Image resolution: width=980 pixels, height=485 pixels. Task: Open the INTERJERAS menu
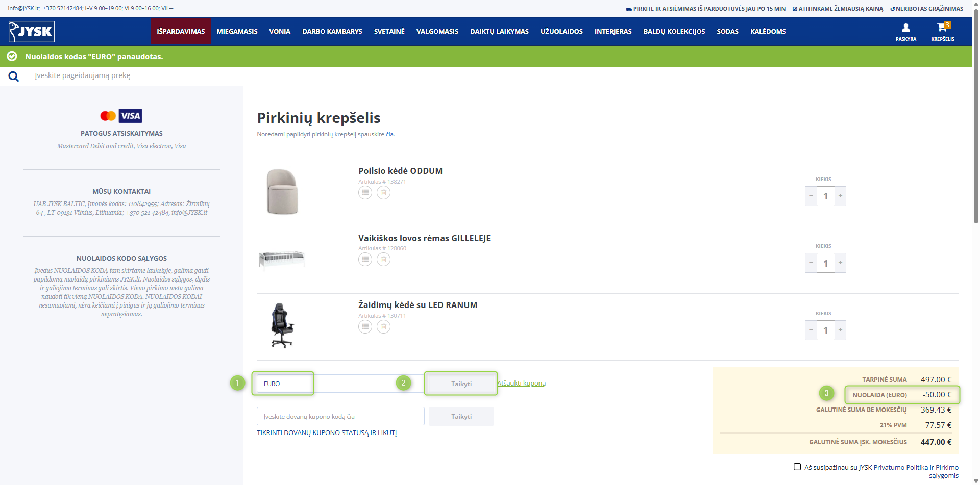pyautogui.click(x=613, y=32)
